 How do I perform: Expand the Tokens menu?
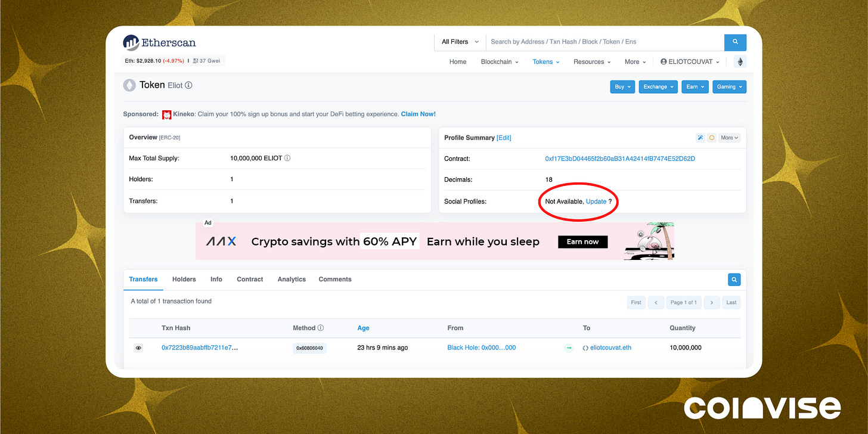click(546, 61)
